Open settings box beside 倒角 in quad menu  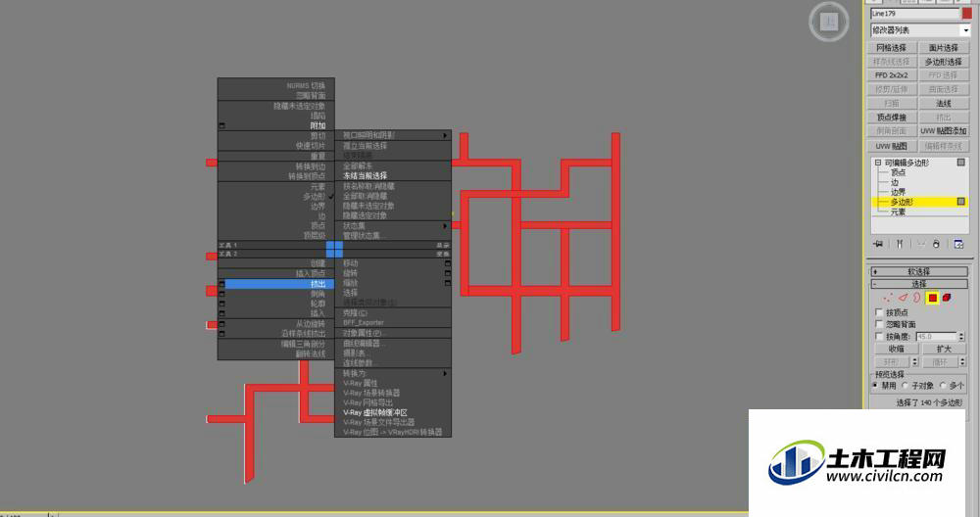[221, 294]
